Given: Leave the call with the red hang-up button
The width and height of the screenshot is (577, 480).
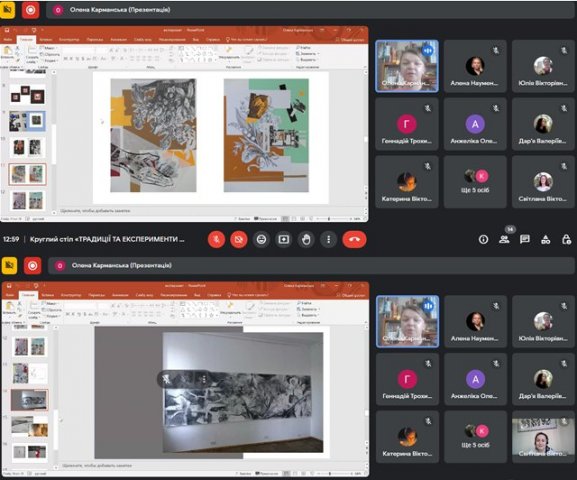Looking at the screenshot, I should pos(354,240).
